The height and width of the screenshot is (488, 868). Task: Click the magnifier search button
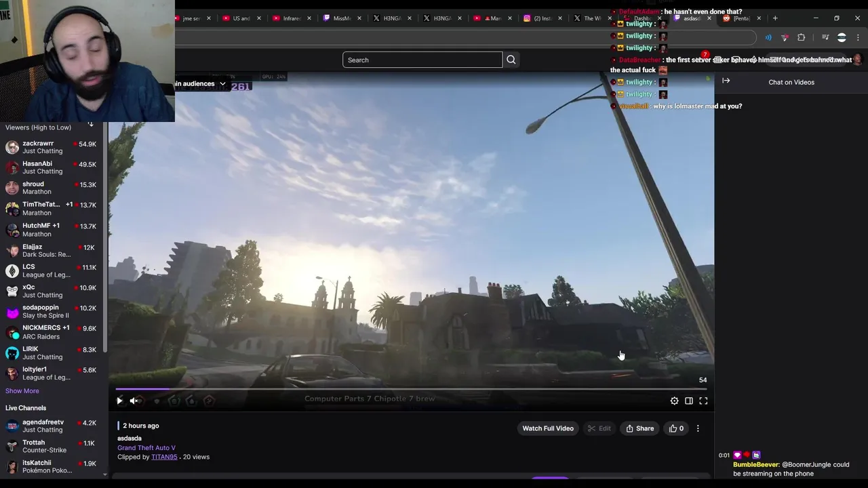(511, 60)
